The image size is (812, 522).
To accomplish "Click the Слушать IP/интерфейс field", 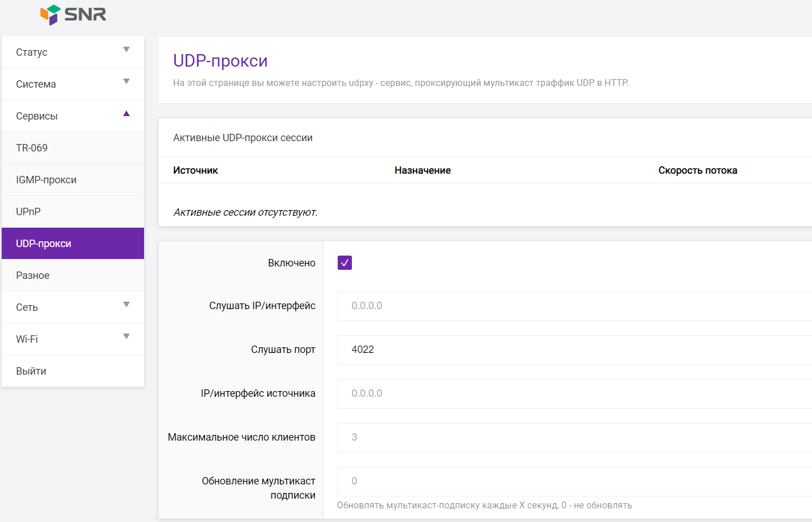I will 569,306.
